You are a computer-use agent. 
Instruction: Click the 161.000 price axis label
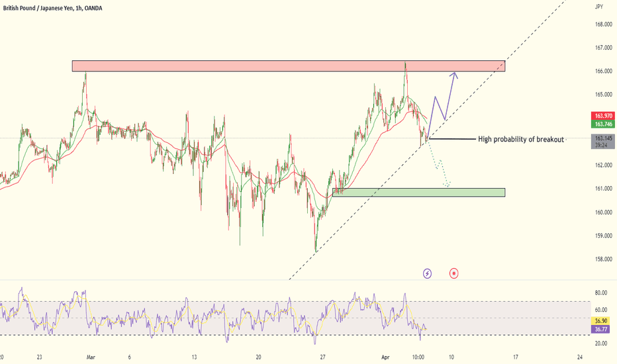[x=603, y=189]
